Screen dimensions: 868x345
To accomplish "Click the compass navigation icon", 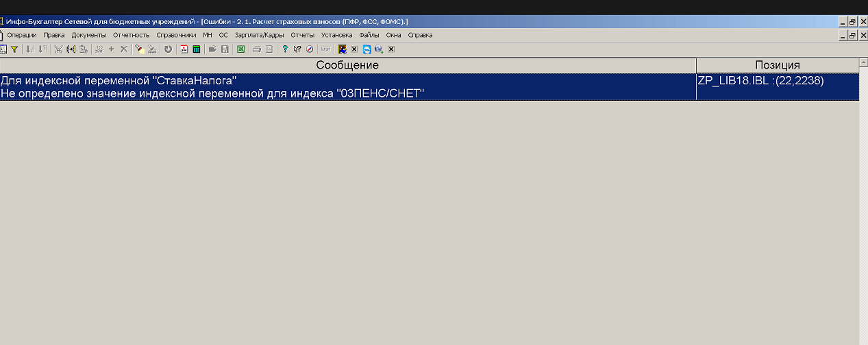I will 310,49.
